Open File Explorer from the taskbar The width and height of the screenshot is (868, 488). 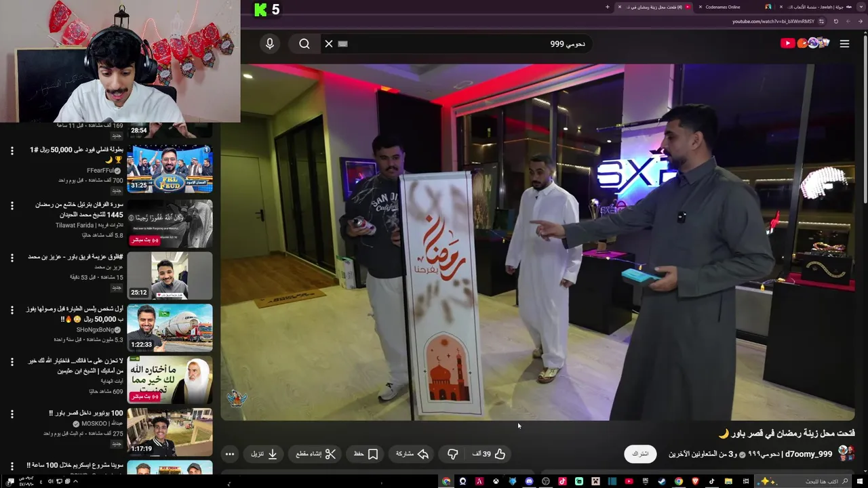(x=728, y=481)
